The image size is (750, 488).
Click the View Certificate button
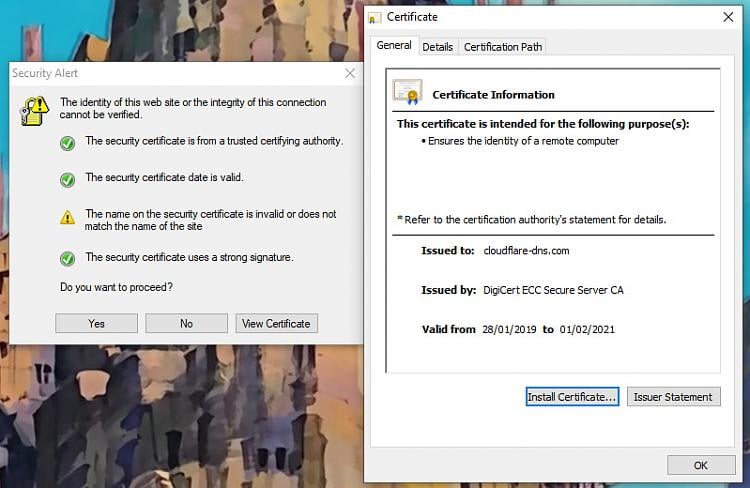(x=277, y=323)
